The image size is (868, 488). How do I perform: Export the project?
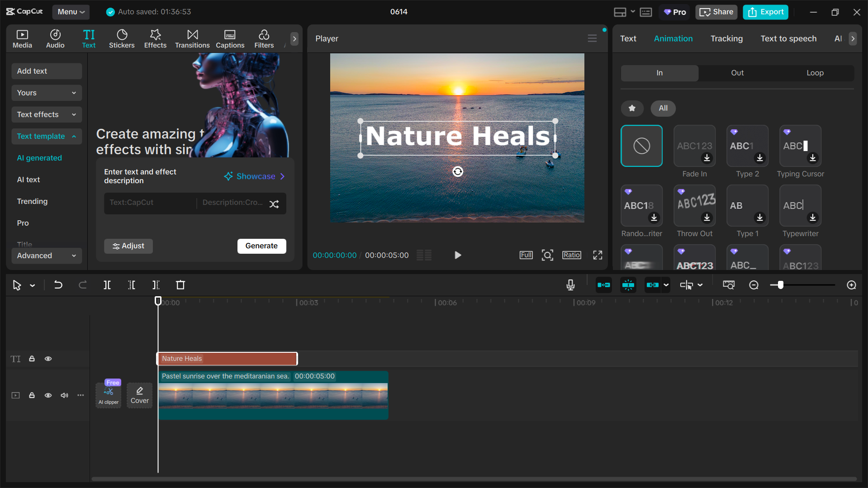tap(765, 12)
